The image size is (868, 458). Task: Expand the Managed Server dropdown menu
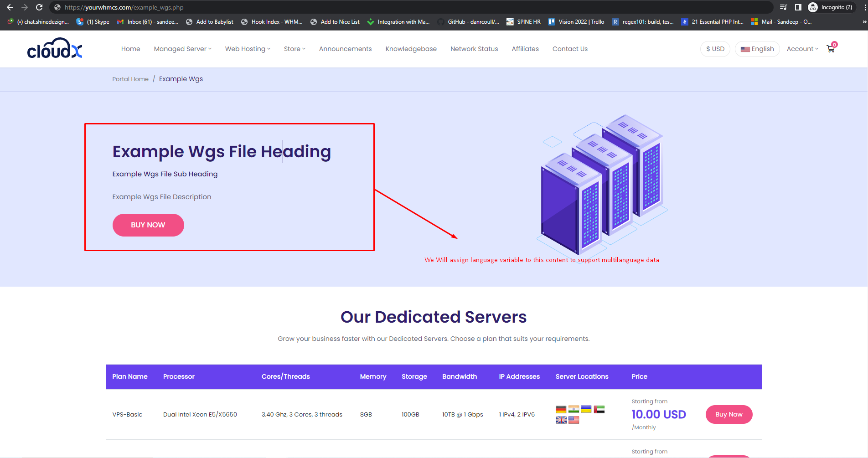(x=182, y=49)
